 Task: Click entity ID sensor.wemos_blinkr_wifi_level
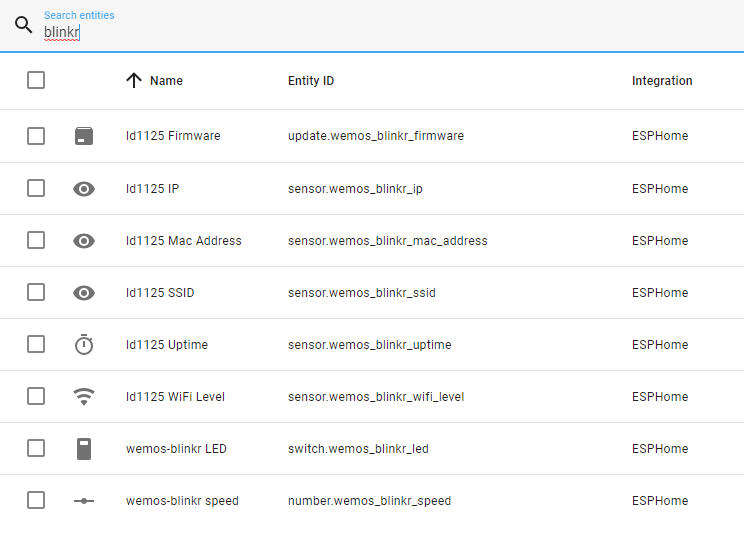pyautogui.click(x=376, y=396)
